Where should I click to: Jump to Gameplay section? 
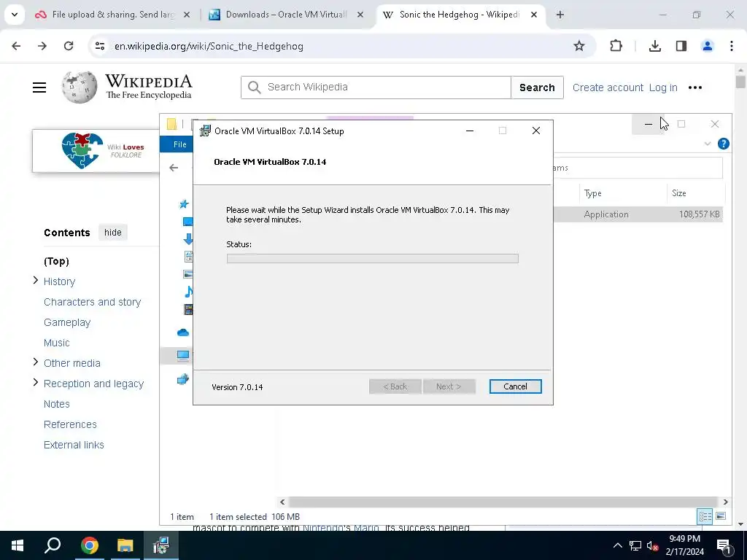coord(67,322)
